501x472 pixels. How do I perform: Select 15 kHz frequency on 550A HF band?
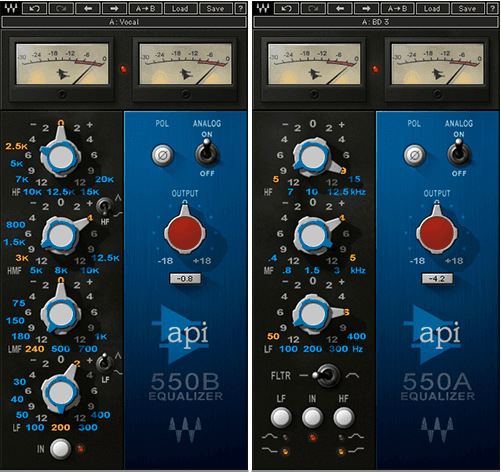pos(354,179)
